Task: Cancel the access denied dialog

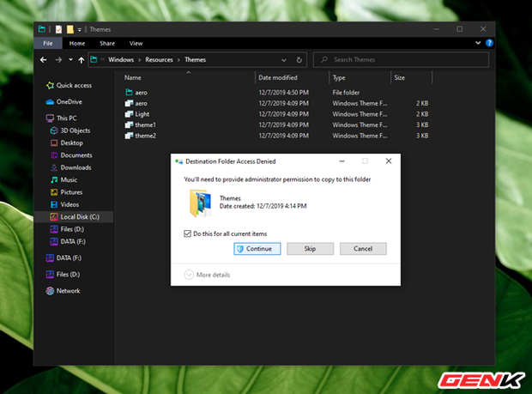Action: click(x=362, y=249)
